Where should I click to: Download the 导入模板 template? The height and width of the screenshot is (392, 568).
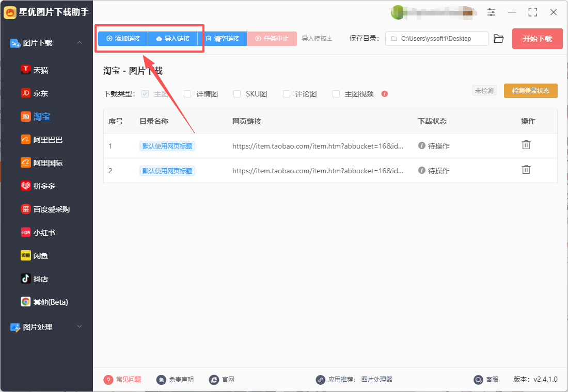(x=317, y=38)
